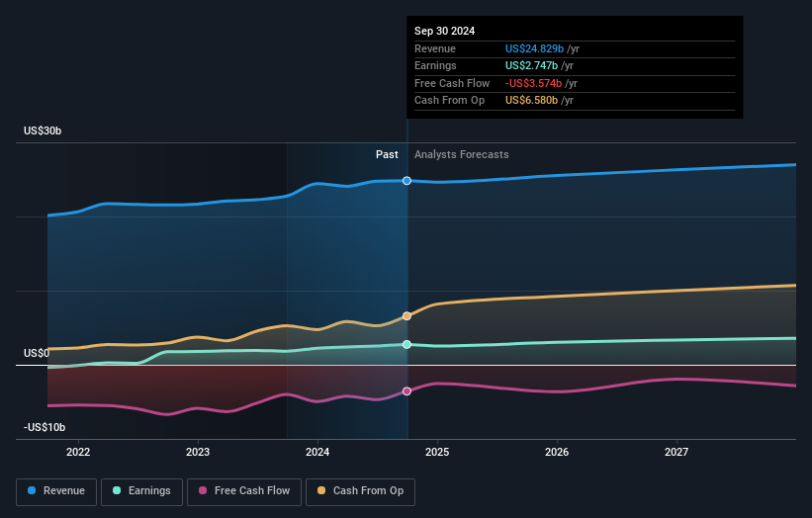Click the US$30b y-axis label
Image resolution: width=812 pixels, height=518 pixels.
(x=43, y=130)
